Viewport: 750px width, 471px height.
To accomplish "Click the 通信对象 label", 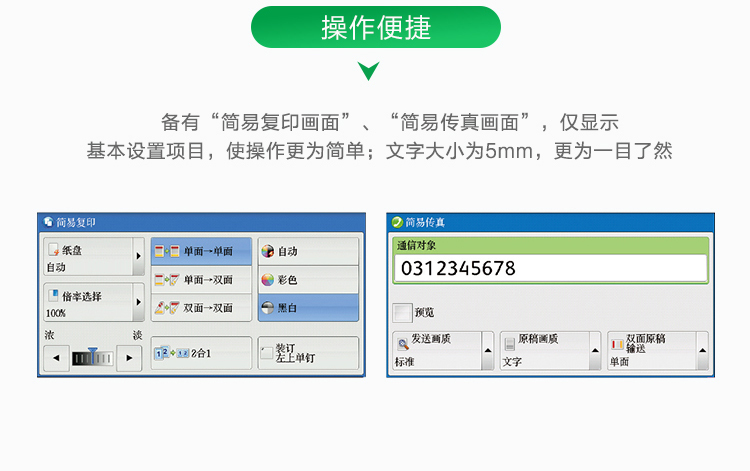I will (416, 246).
